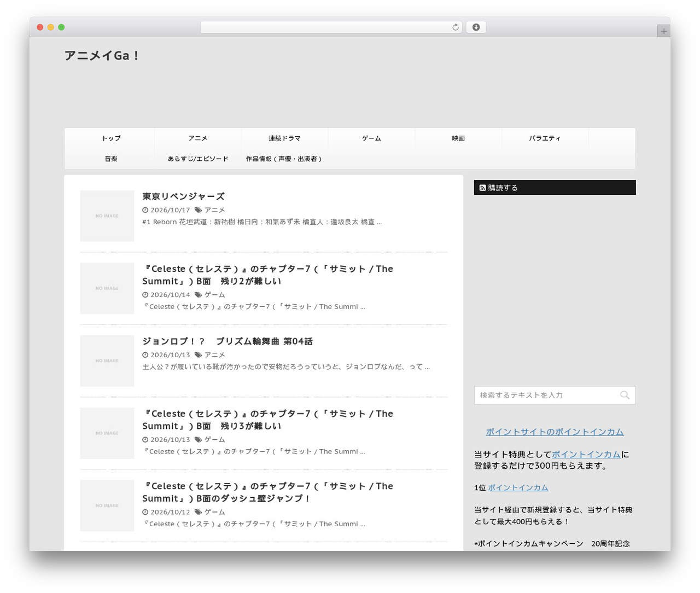The width and height of the screenshot is (700, 593).
Task: Open the 残り3が難しい Celeste article
Action: click(267, 420)
